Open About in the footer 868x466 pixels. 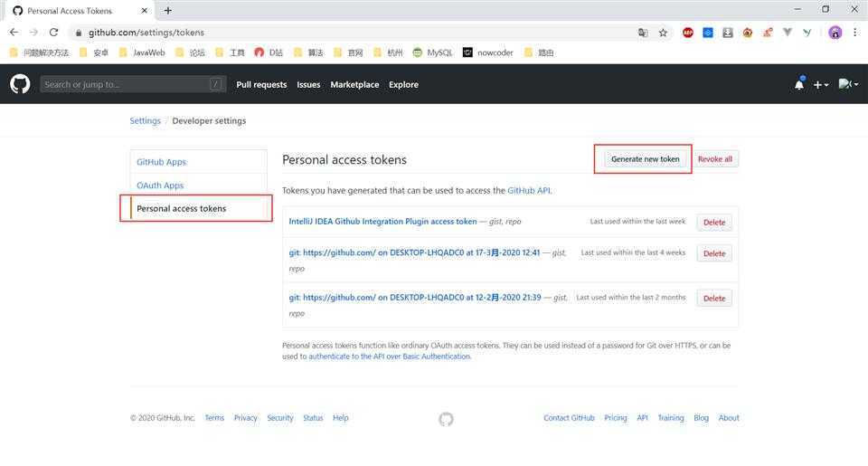pos(729,418)
